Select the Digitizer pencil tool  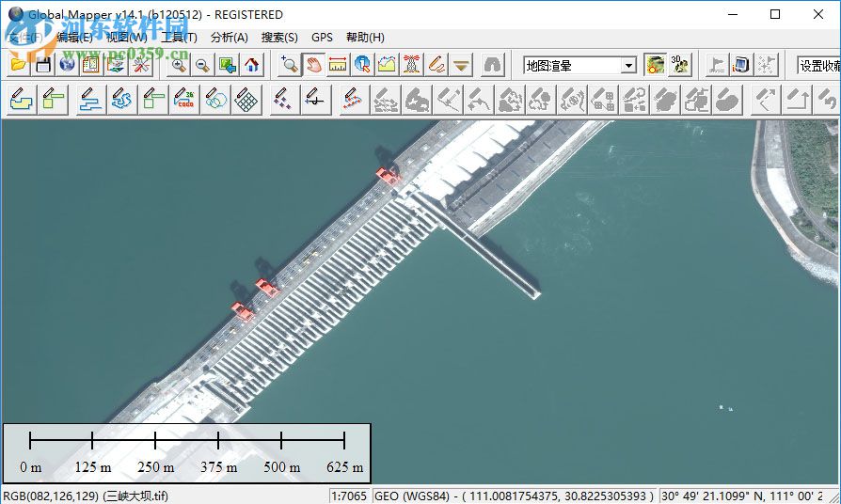436,66
